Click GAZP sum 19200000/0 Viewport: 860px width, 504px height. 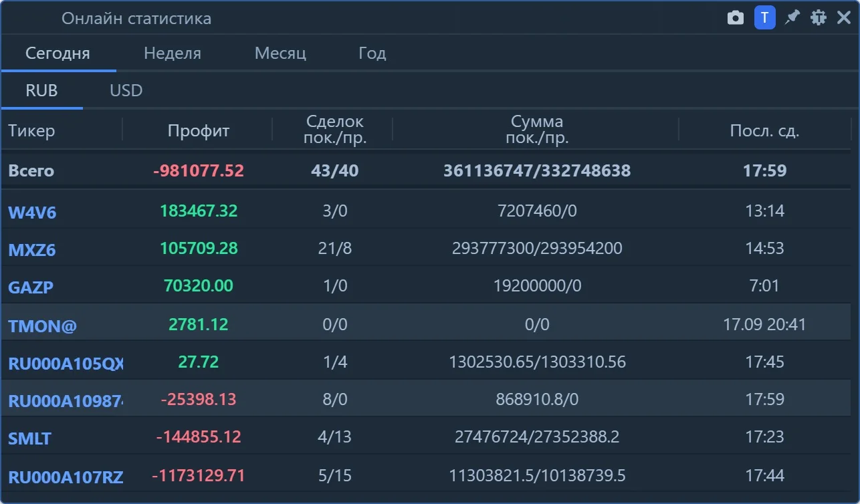pos(537,286)
